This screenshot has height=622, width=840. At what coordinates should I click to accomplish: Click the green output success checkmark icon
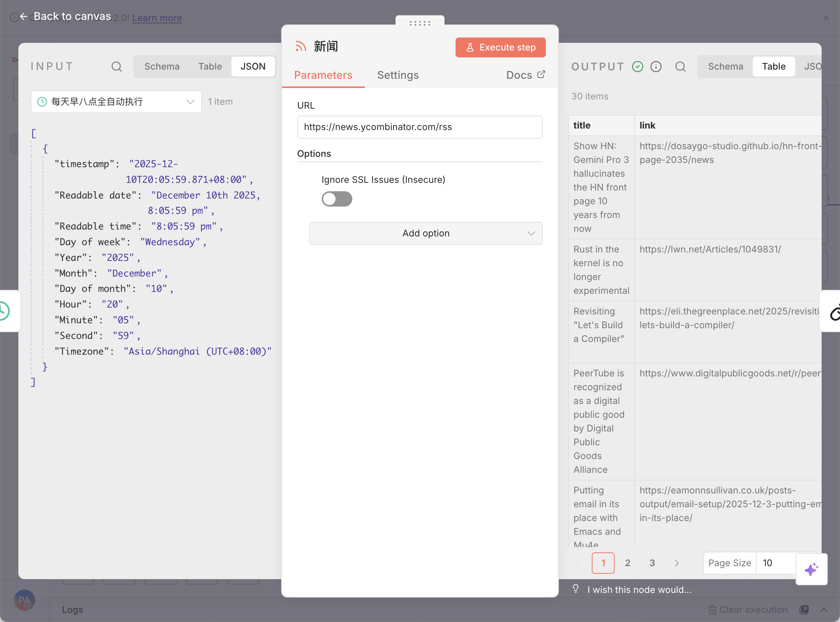(638, 67)
